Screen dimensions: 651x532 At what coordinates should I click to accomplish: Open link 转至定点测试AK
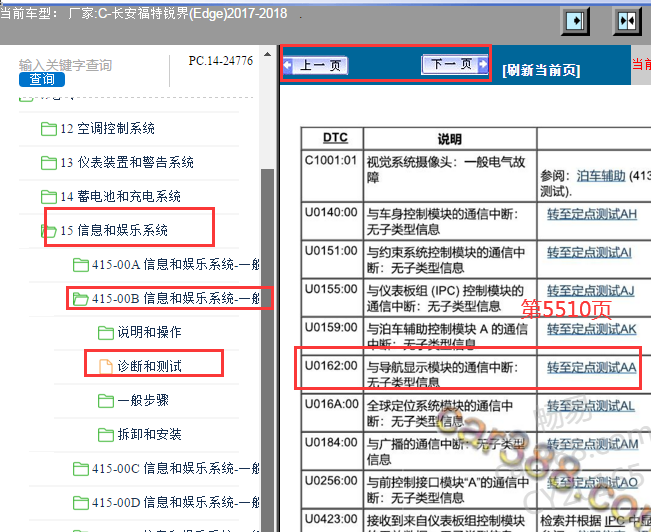(x=591, y=329)
